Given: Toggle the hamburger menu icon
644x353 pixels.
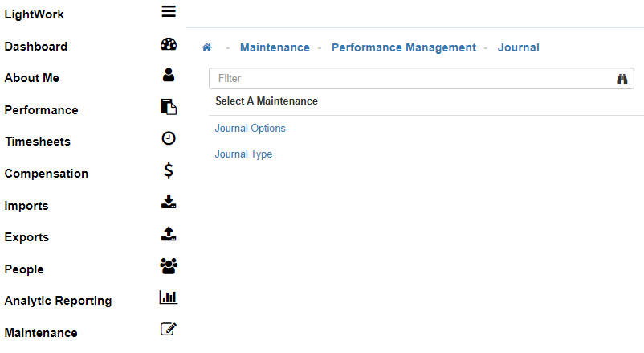Looking at the screenshot, I should 168,11.
